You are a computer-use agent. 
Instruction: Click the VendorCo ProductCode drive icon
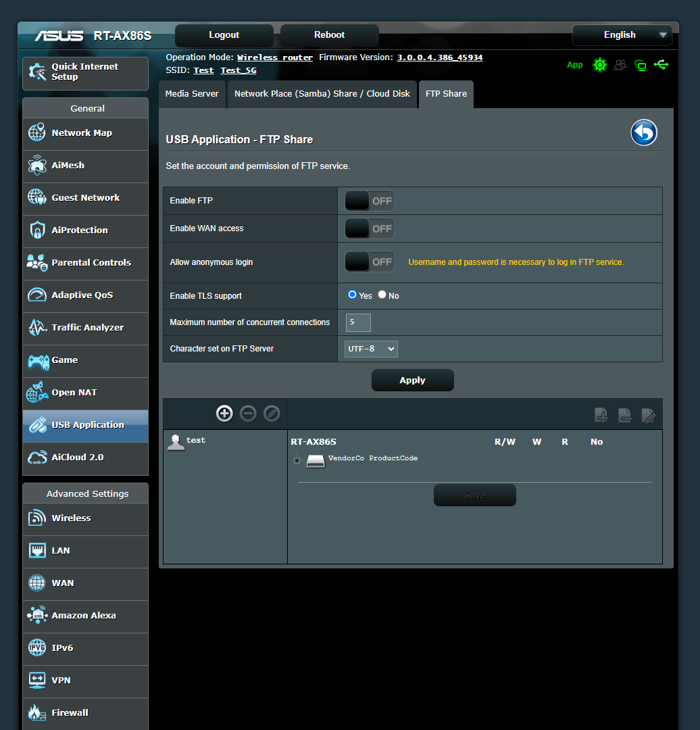pyautogui.click(x=316, y=461)
